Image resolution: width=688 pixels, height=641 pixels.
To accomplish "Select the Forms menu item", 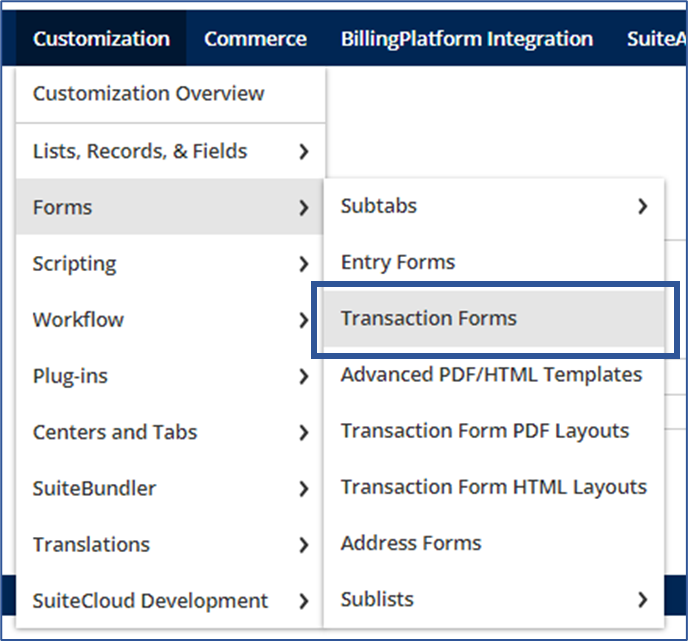I will coord(170,207).
